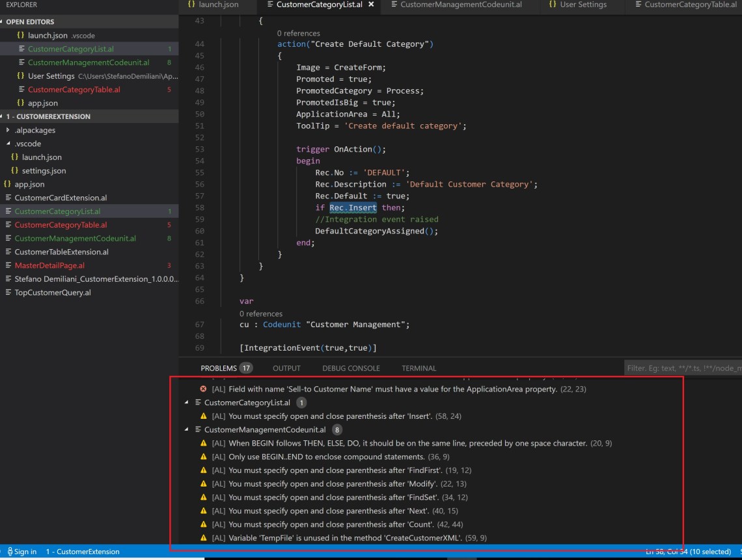Switch to CustomerManagementCodeunit.al editor tab
742x560 pixels.
[x=460, y=5]
